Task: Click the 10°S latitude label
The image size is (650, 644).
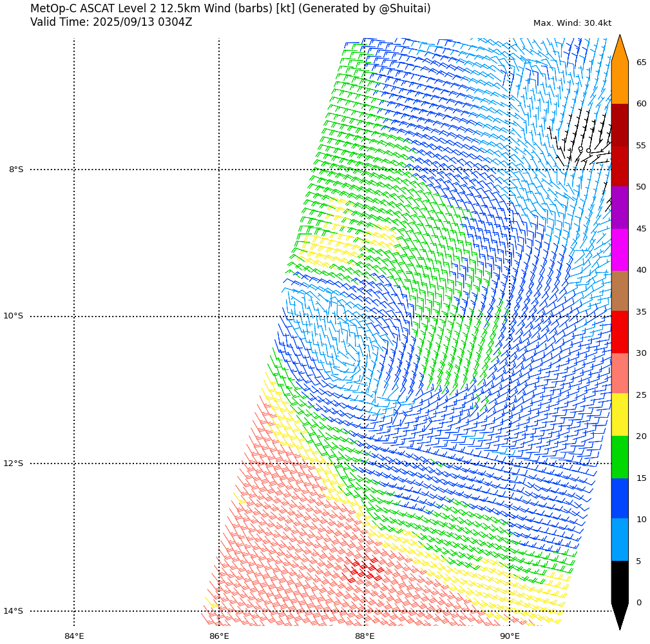Action: pos(14,316)
